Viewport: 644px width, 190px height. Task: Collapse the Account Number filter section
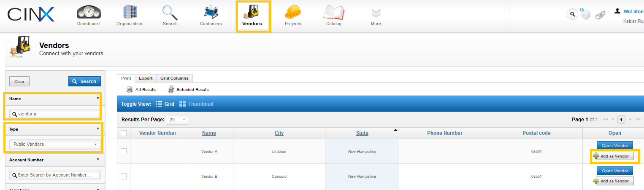pos(98,160)
